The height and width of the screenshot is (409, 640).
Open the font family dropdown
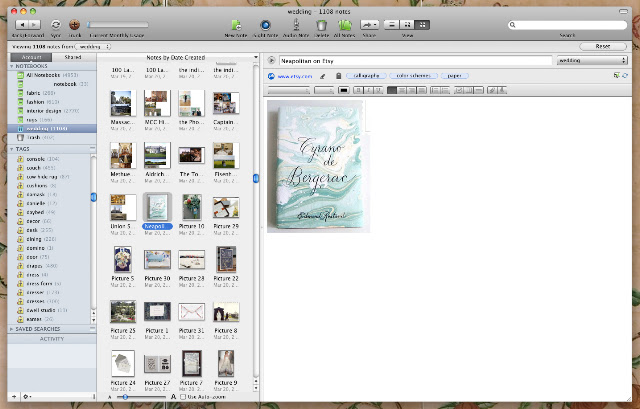pyautogui.click(x=288, y=90)
